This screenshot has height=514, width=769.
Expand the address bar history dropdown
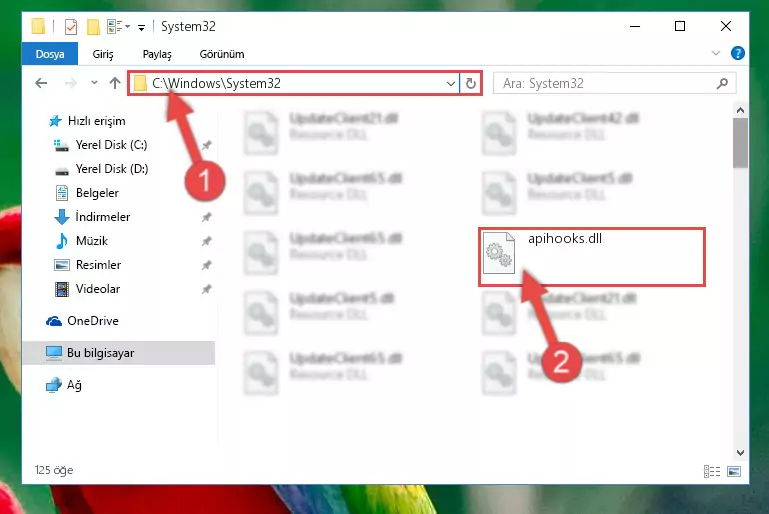click(x=451, y=84)
